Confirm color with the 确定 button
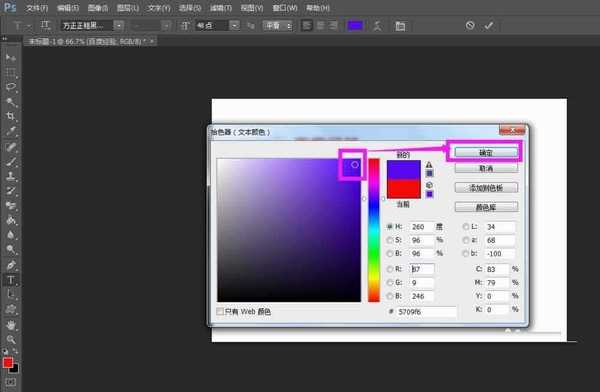Viewport: 600px width, 392px height. (x=486, y=152)
